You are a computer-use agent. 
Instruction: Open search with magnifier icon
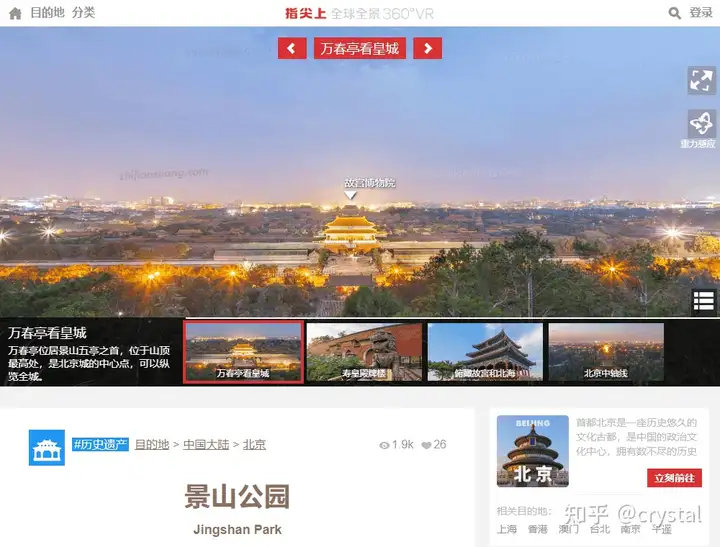tap(674, 13)
